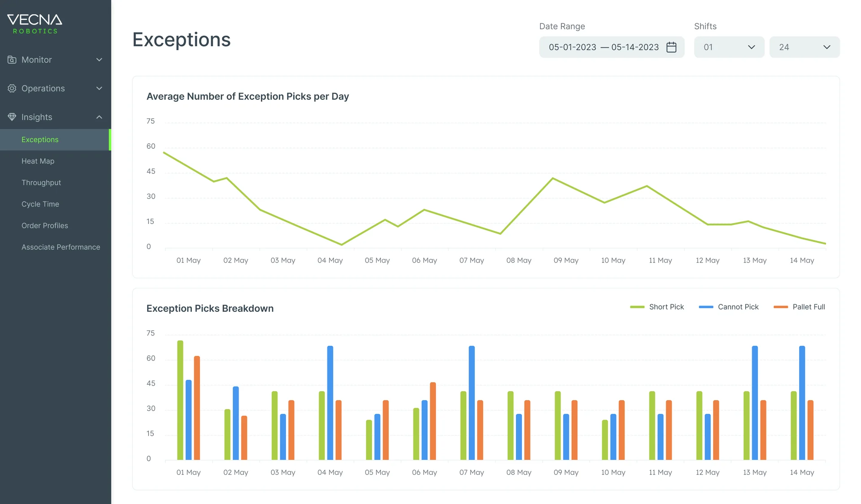Click the Exceptions page heading
Screen dimensions: 861x504
[x=182, y=39]
